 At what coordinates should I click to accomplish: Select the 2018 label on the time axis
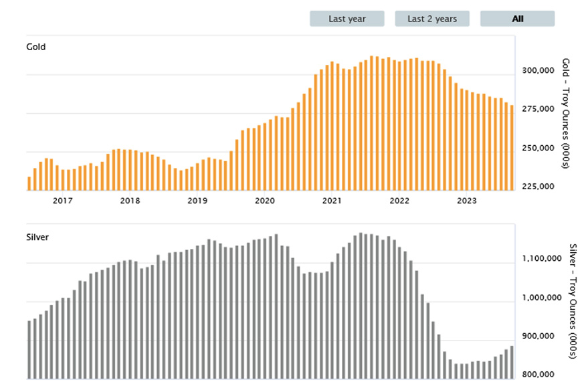130,201
